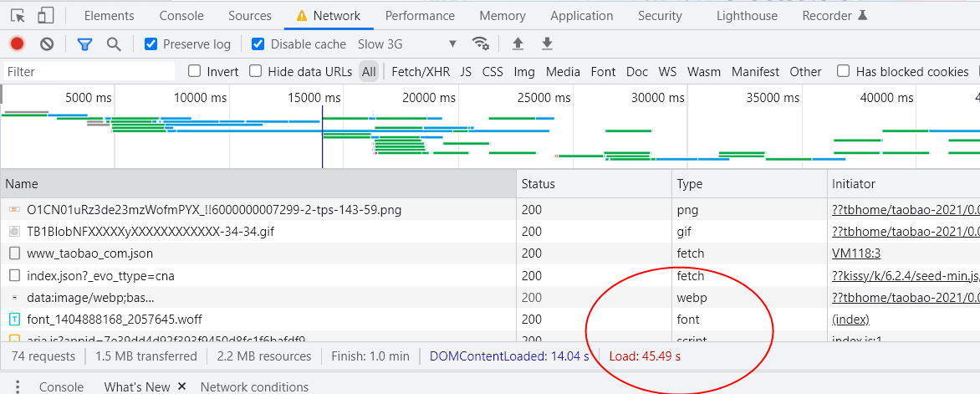Click the import HAR upload arrow
980x394 pixels.
[x=518, y=44]
